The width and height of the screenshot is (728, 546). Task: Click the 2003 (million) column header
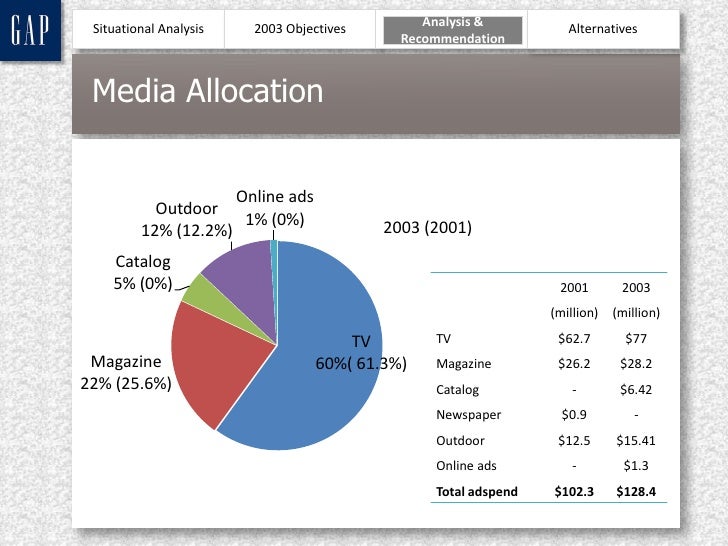636,300
